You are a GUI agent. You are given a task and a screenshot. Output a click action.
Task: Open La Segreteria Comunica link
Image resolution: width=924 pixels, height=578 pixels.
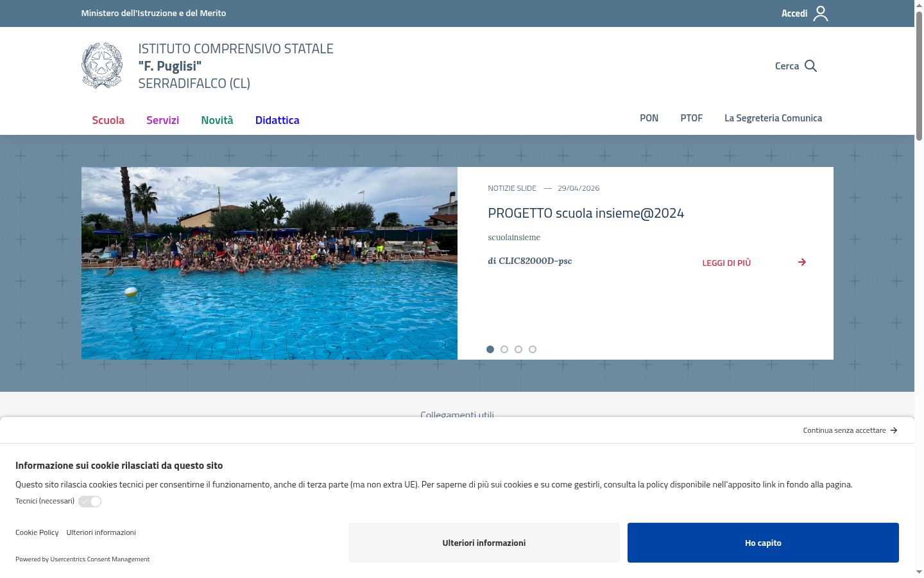(x=773, y=118)
